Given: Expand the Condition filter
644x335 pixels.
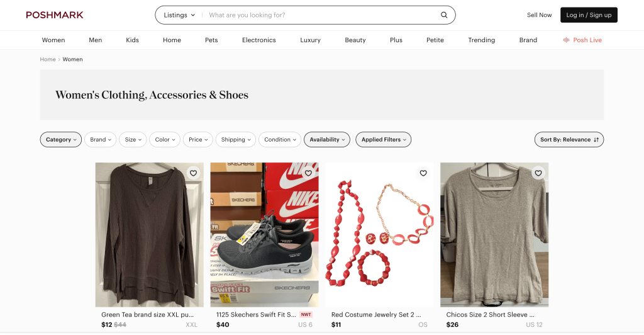Looking at the screenshot, I should [x=280, y=139].
